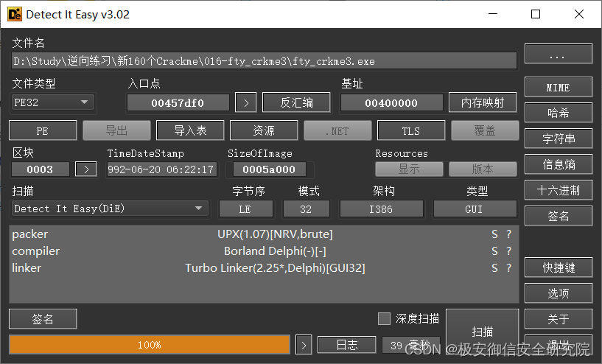Click the S link in the compiler row
Screen dimensions: 602x364
click(x=494, y=251)
